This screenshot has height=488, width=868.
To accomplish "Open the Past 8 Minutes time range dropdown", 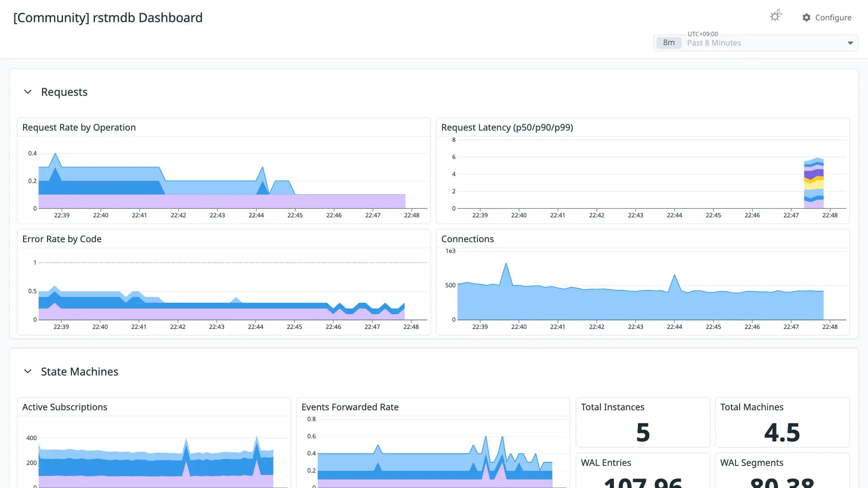I will pyautogui.click(x=755, y=43).
